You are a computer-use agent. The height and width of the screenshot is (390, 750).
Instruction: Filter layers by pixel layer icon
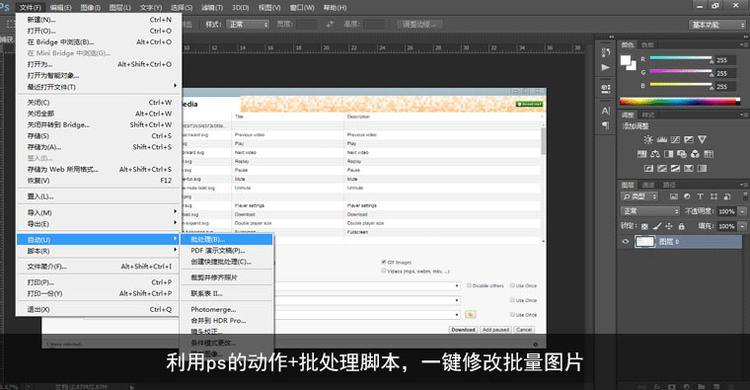[674, 196]
